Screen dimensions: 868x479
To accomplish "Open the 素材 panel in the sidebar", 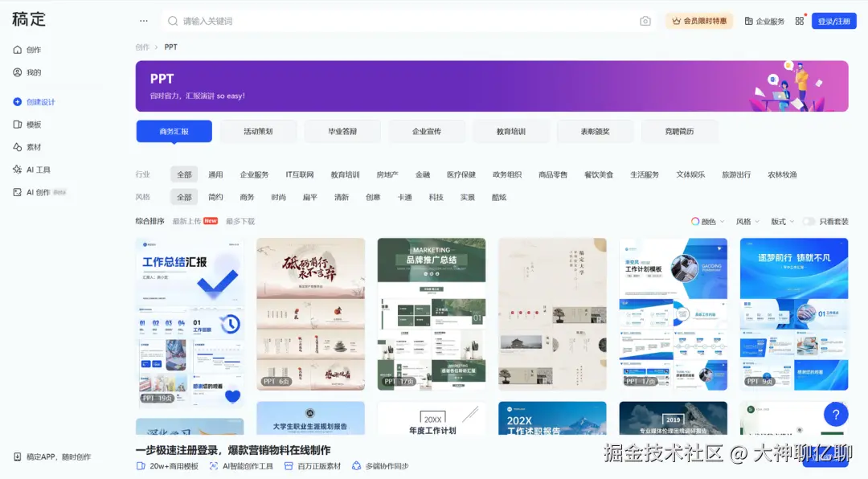I will (31, 147).
